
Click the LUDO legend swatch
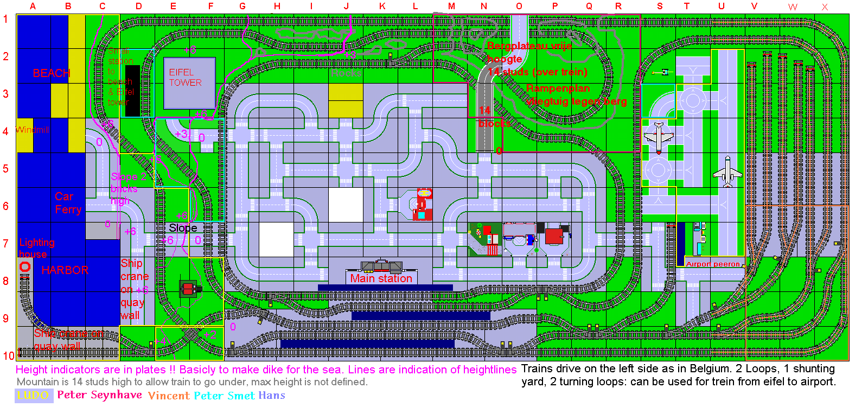click(34, 395)
